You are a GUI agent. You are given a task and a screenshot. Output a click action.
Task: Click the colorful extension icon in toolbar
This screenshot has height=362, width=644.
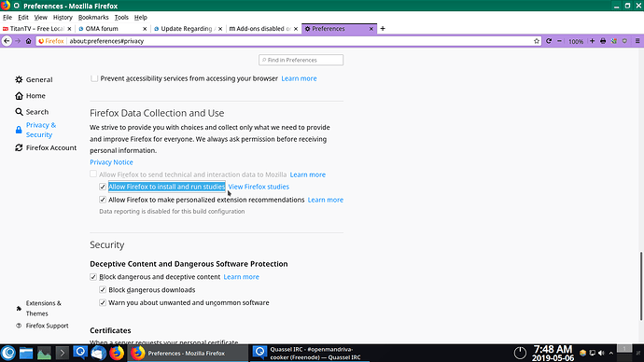click(613, 41)
